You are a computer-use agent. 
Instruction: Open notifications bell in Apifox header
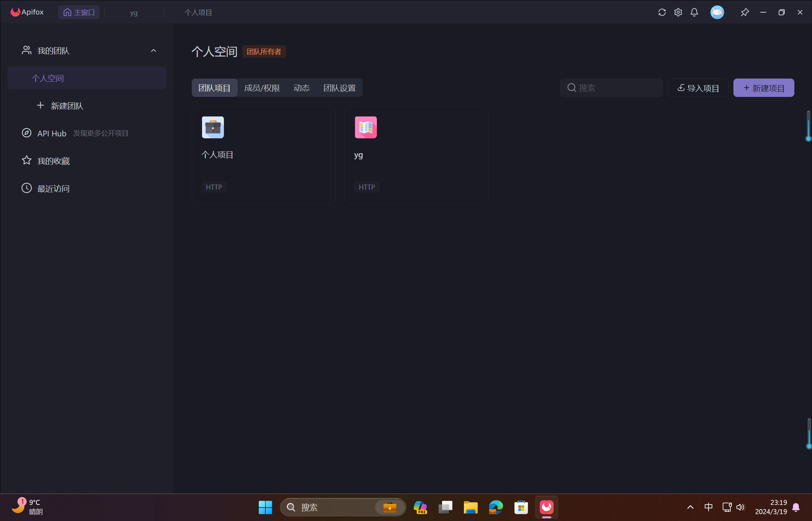(694, 12)
